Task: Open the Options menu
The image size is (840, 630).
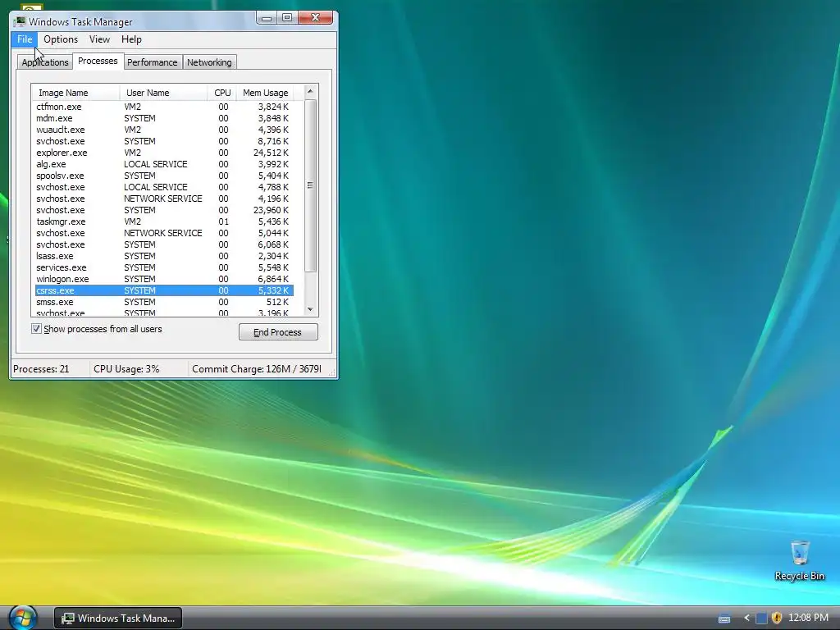Action: coord(61,39)
